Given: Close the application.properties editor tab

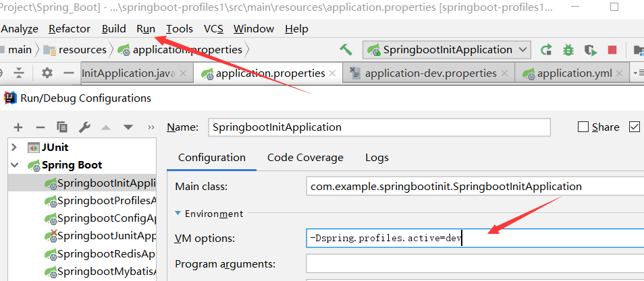Looking at the screenshot, I should 333,73.
